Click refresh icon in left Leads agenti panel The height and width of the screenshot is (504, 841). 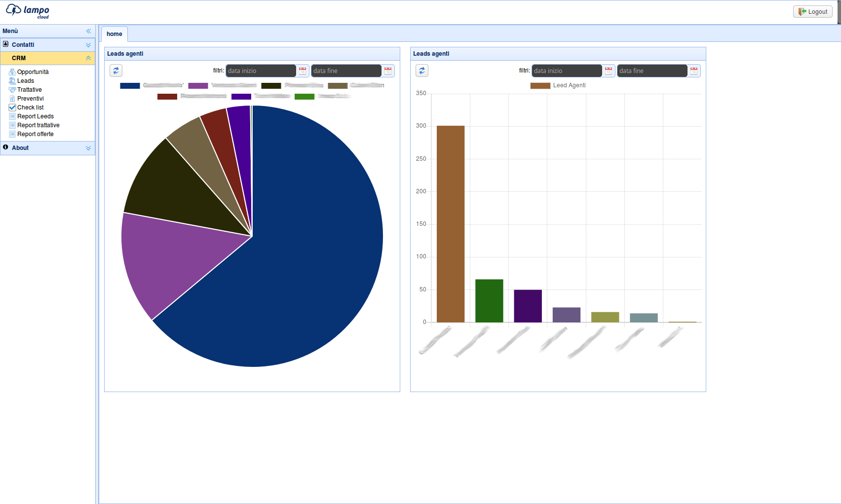tap(116, 71)
